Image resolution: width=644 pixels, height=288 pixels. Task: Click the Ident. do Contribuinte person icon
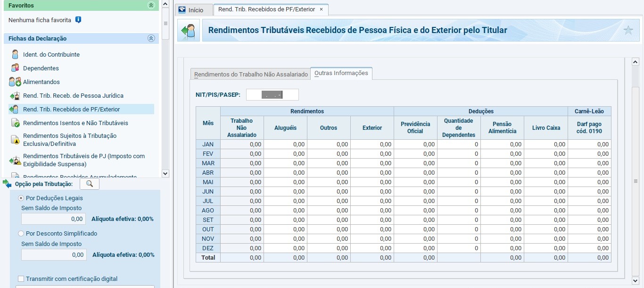click(15, 54)
